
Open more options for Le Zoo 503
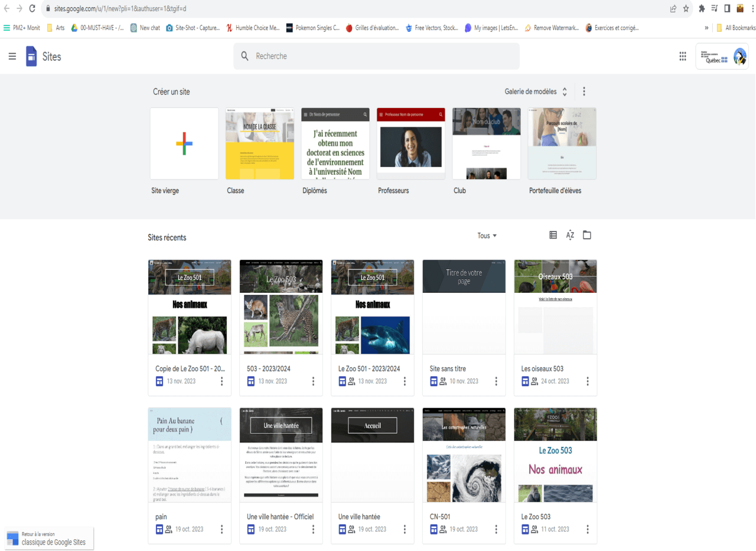[588, 529]
